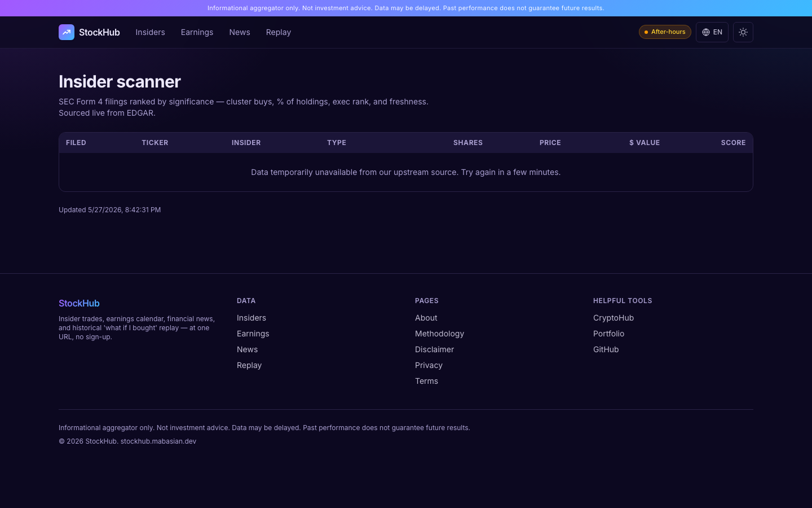The image size is (812, 508).
Task: Go to News in top navigation
Action: click(240, 32)
